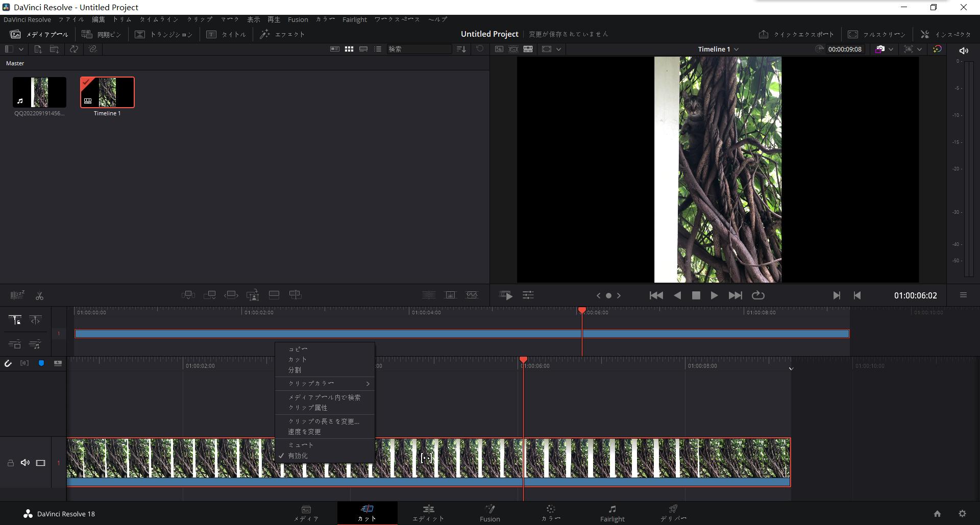The width and height of the screenshot is (980, 525).
Task: Click the media pool search field
Action: click(419, 49)
